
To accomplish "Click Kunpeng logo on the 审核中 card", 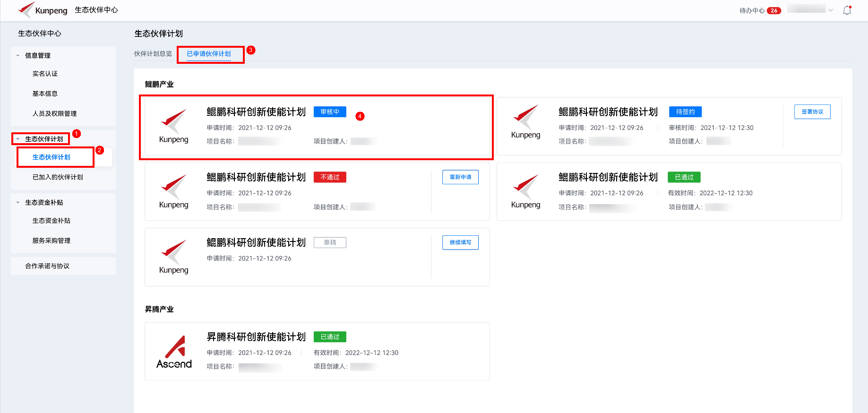I will [x=173, y=126].
